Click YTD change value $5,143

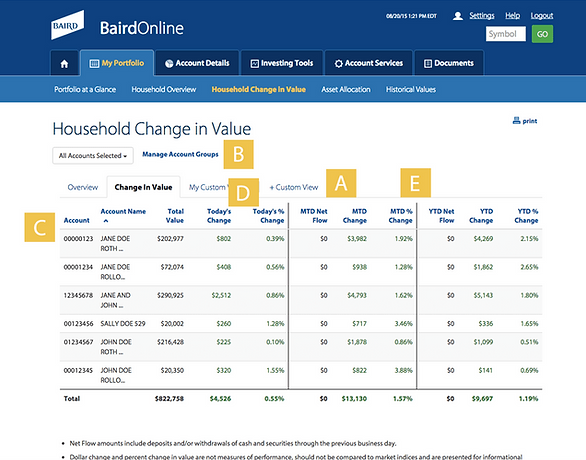point(483,295)
